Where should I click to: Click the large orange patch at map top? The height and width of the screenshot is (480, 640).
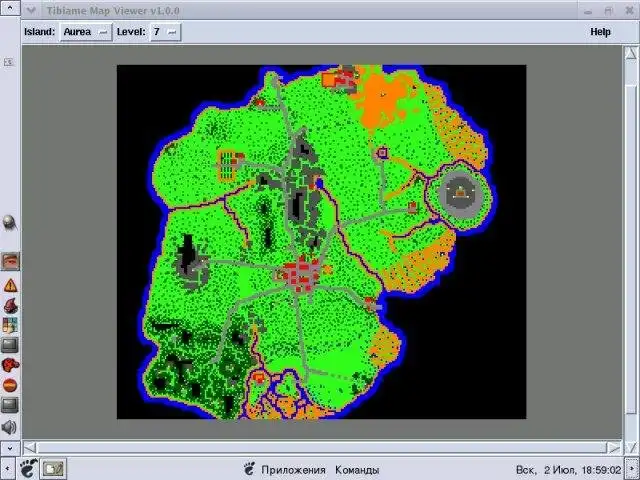pos(380,97)
